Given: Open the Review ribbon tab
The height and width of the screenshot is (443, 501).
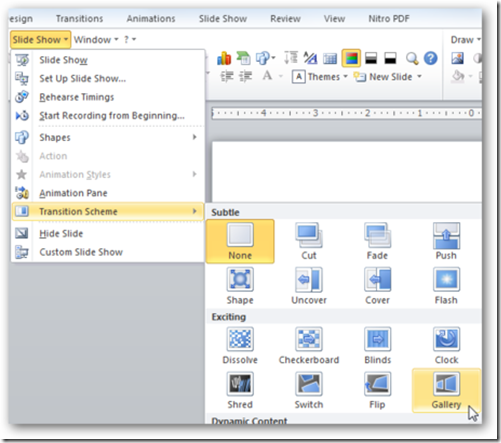Looking at the screenshot, I should tap(285, 19).
